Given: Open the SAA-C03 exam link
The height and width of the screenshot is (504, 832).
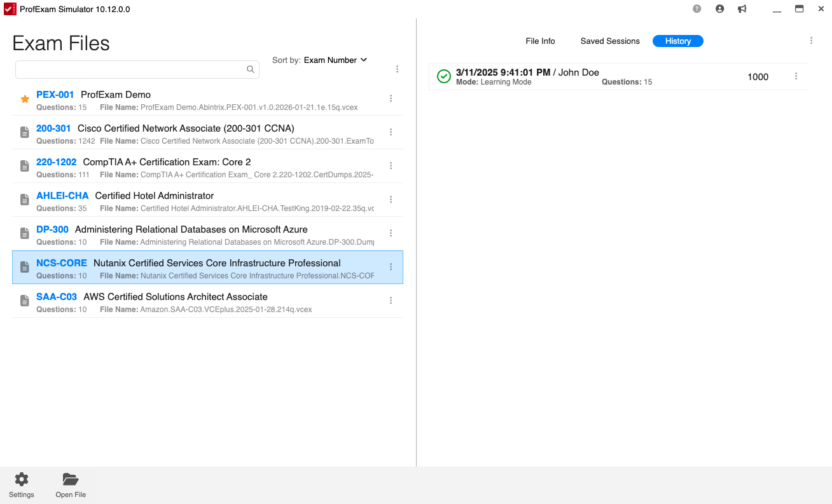Looking at the screenshot, I should 57,297.
